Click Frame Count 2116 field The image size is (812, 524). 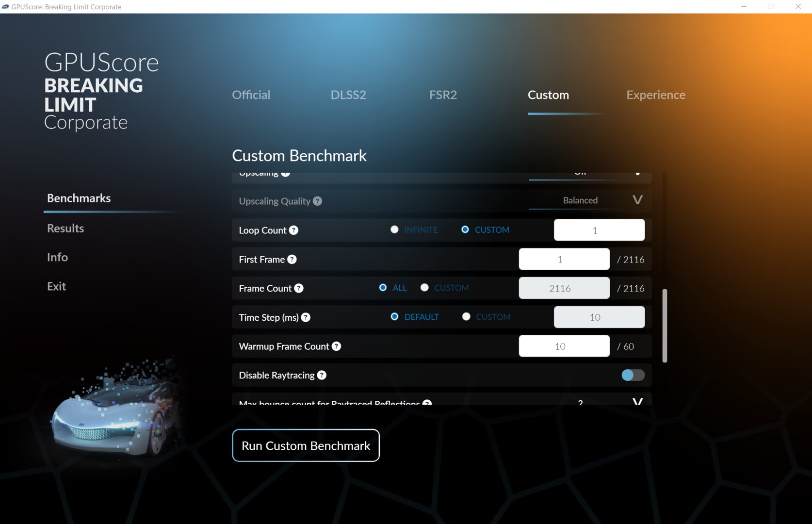(x=564, y=288)
